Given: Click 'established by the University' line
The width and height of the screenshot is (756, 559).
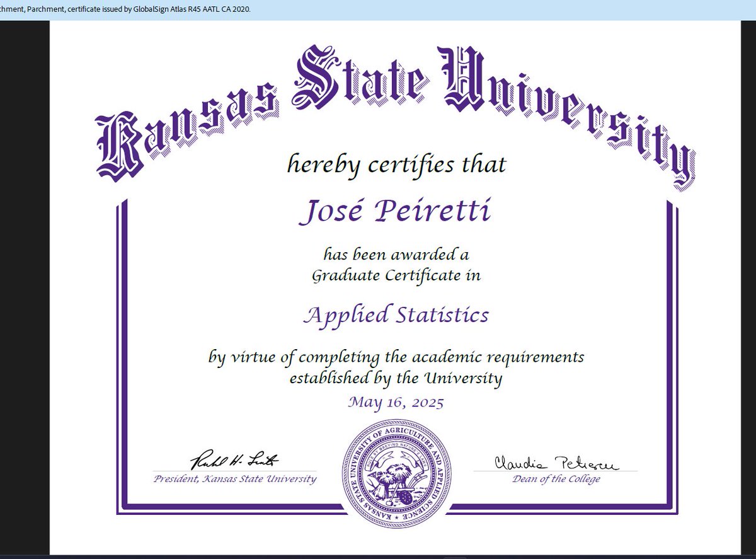Looking at the screenshot, I should pyautogui.click(x=396, y=379).
